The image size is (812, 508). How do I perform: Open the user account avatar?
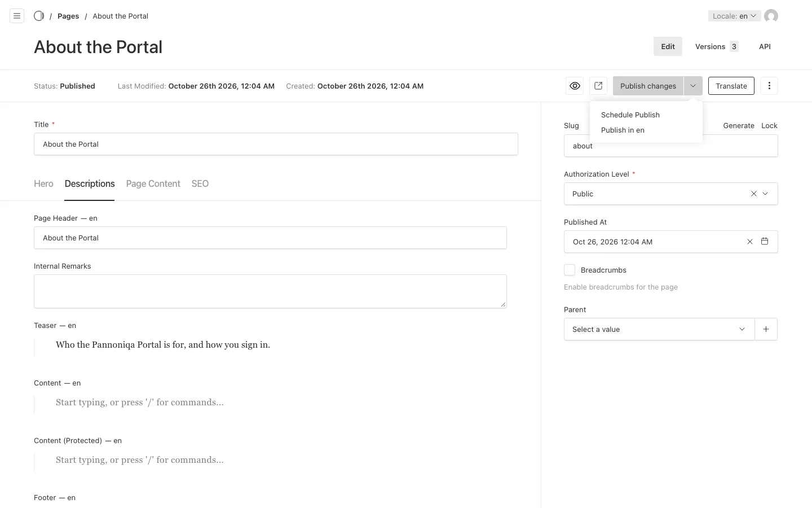coord(771,16)
